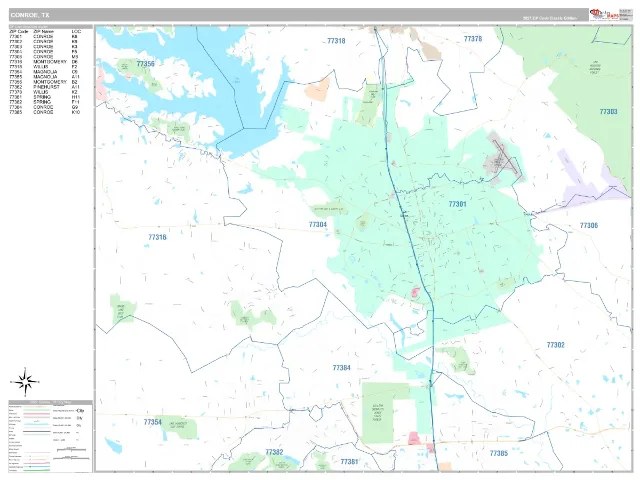Click the LOC column header
This screenshot has width=640, height=480.
[x=76, y=31]
